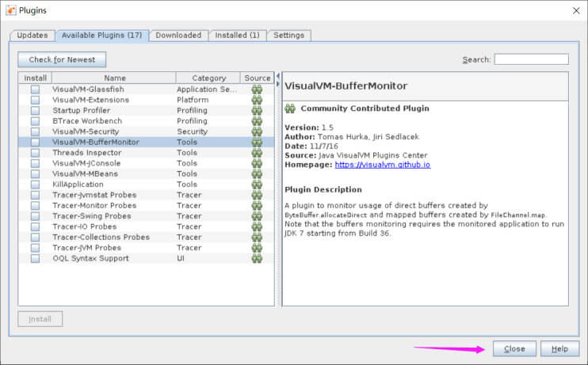Switch to the Updates tab
Viewport: 588px width, 365px height.
(x=32, y=35)
